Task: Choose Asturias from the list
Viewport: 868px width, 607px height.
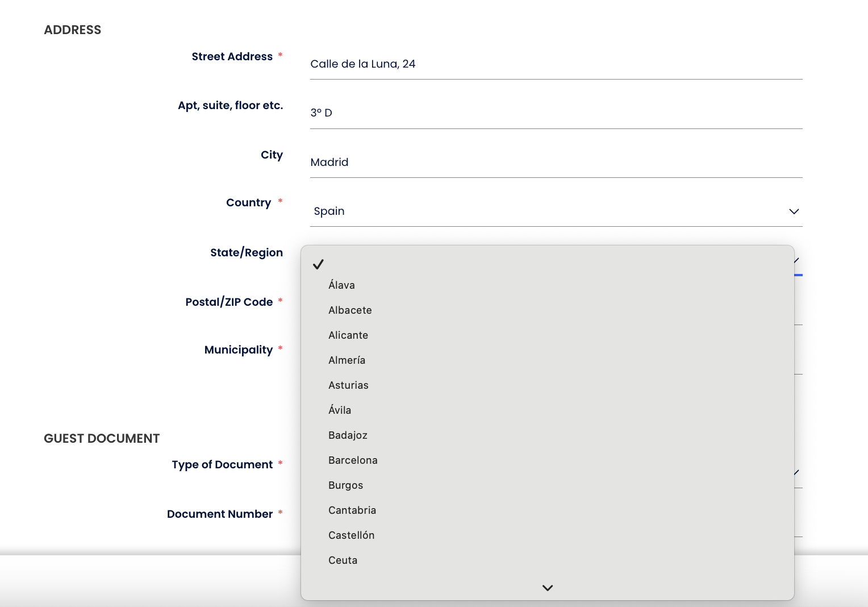Action: (348, 385)
